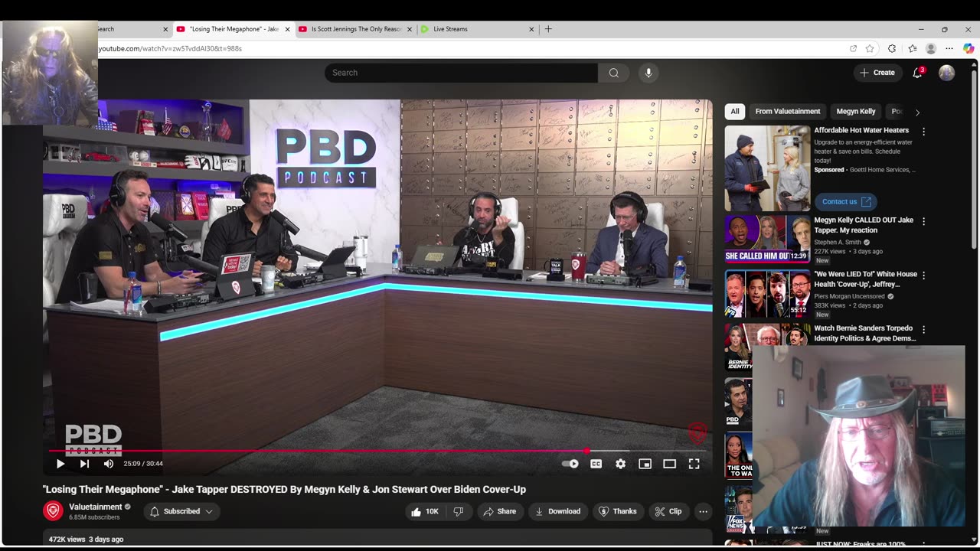Open We Were LIED To video thumbnail
This screenshot has width=980, height=551.
click(767, 293)
